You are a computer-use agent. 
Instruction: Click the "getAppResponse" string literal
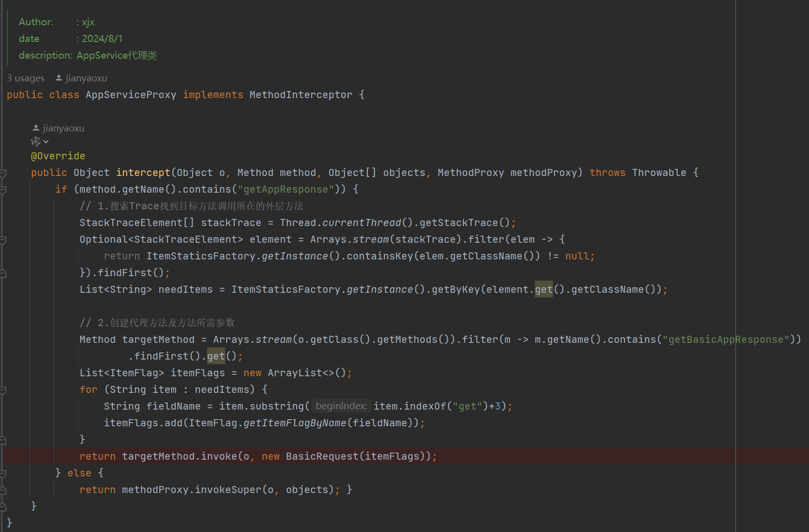click(286, 189)
